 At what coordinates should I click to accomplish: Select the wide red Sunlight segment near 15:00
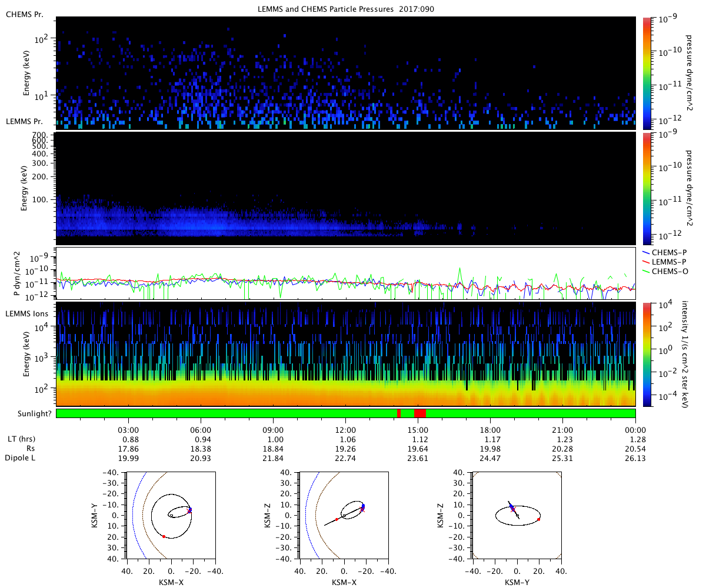(419, 413)
